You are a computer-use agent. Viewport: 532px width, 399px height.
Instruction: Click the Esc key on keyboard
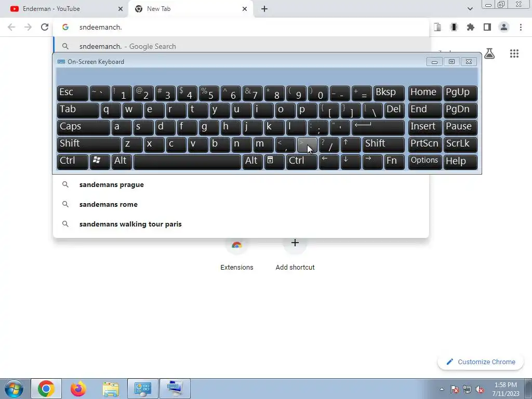coord(73,94)
